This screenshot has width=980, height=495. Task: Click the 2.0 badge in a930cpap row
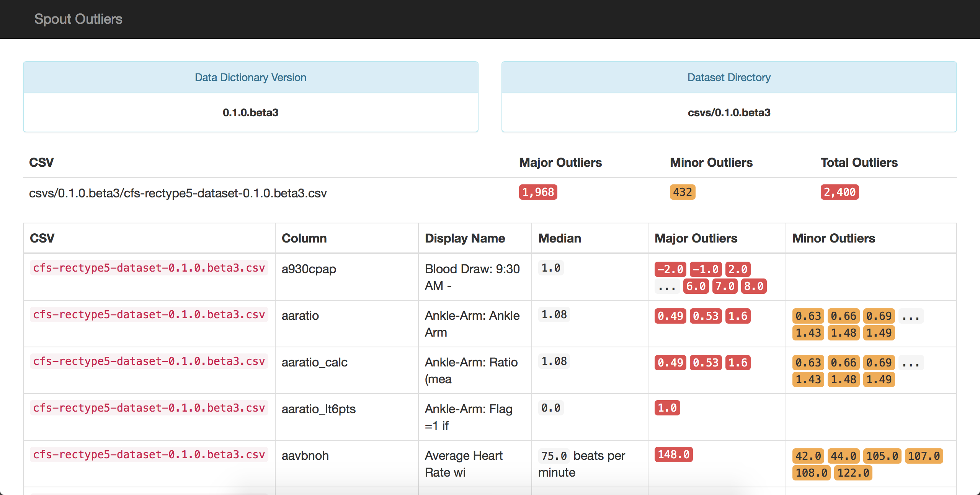738,269
